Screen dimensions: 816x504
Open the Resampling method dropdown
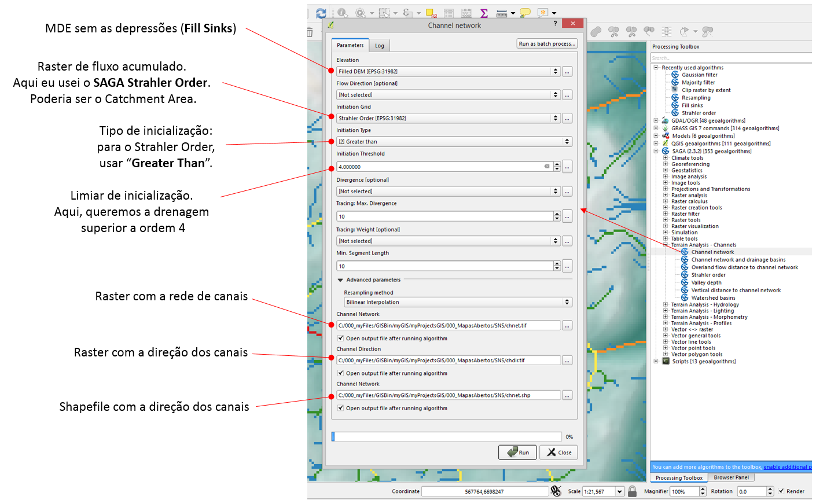coord(458,302)
